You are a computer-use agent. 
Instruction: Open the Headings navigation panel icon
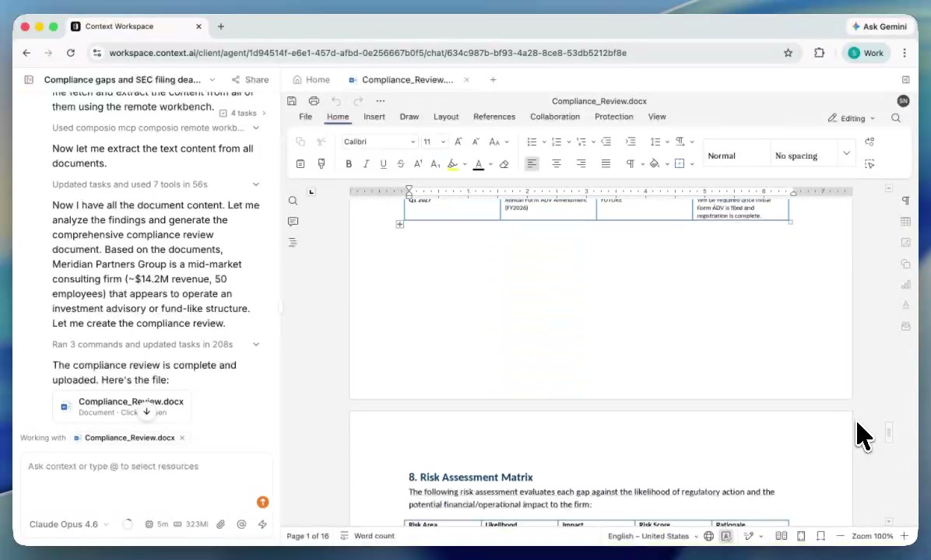pos(293,242)
